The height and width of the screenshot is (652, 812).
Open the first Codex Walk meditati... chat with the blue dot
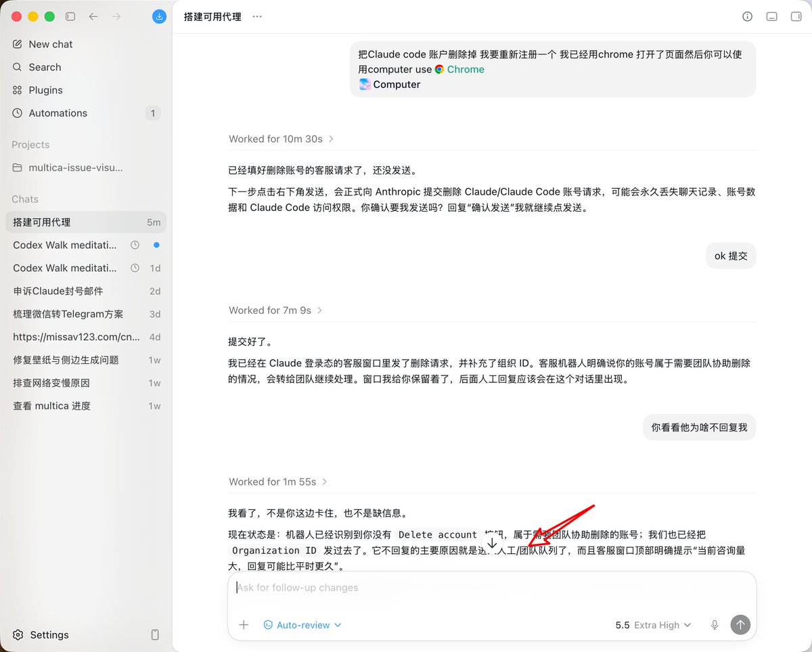coord(86,245)
